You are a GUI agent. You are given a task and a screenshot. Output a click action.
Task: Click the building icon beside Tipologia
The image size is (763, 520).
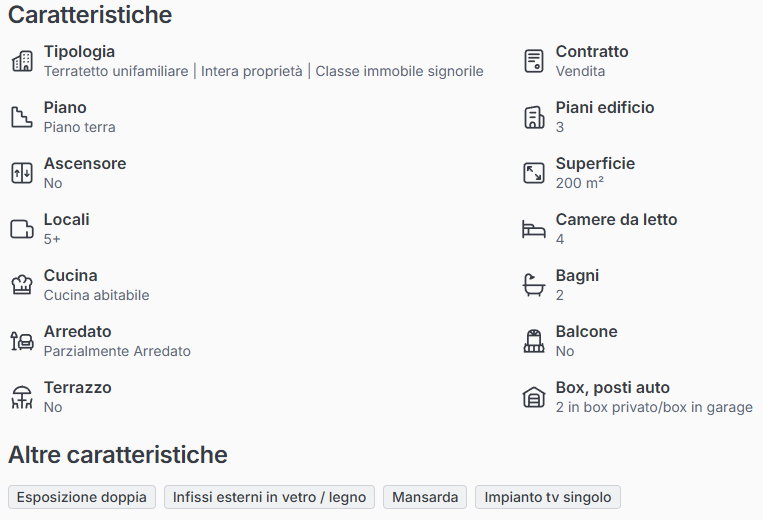point(22,61)
